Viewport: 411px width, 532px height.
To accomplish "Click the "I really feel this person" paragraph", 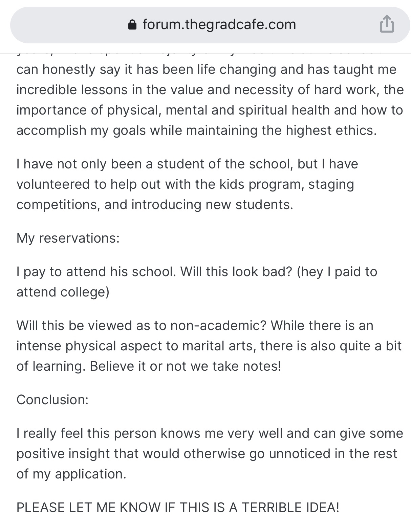I will (210, 453).
